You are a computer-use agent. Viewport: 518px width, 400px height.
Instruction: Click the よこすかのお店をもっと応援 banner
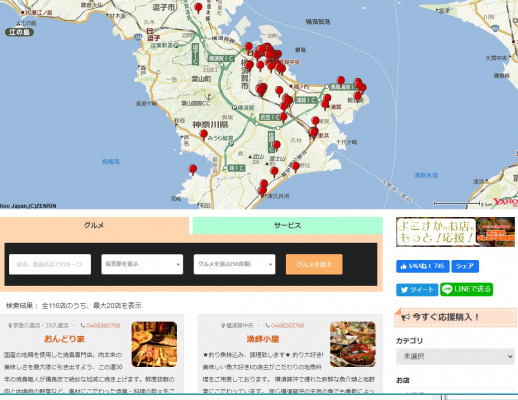coord(455,232)
